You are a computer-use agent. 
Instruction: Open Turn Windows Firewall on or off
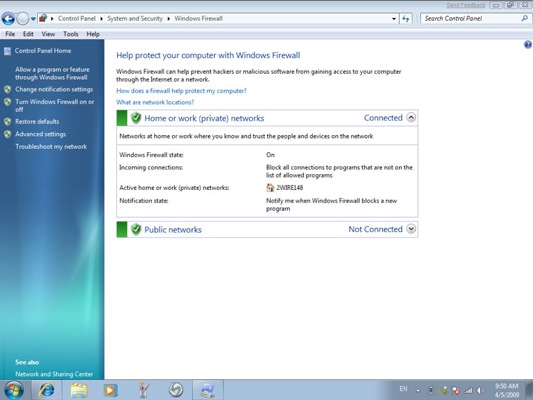pyautogui.click(x=54, y=105)
